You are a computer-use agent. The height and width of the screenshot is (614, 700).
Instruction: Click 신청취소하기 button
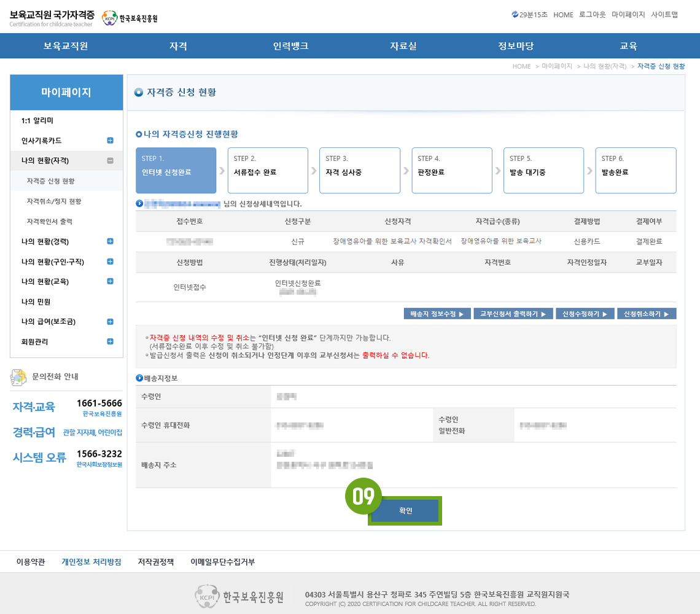(x=646, y=314)
